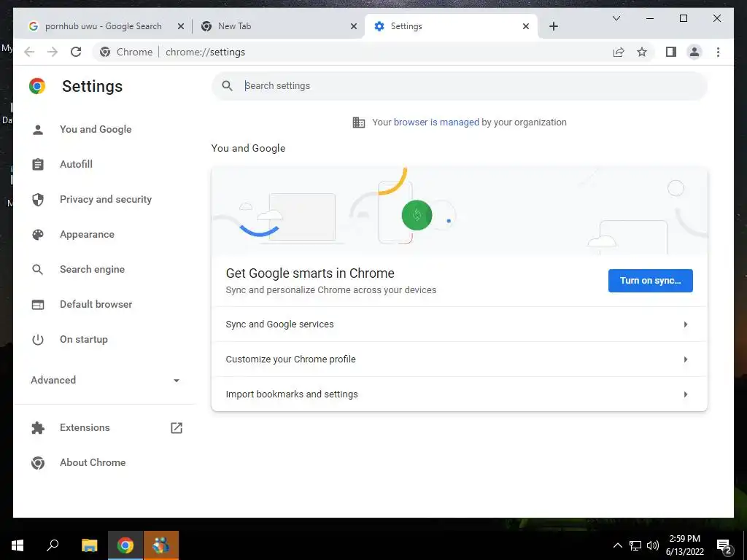Click the Chrome logo beside Settings title
The height and width of the screenshot is (560, 747).
pyautogui.click(x=37, y=86)
